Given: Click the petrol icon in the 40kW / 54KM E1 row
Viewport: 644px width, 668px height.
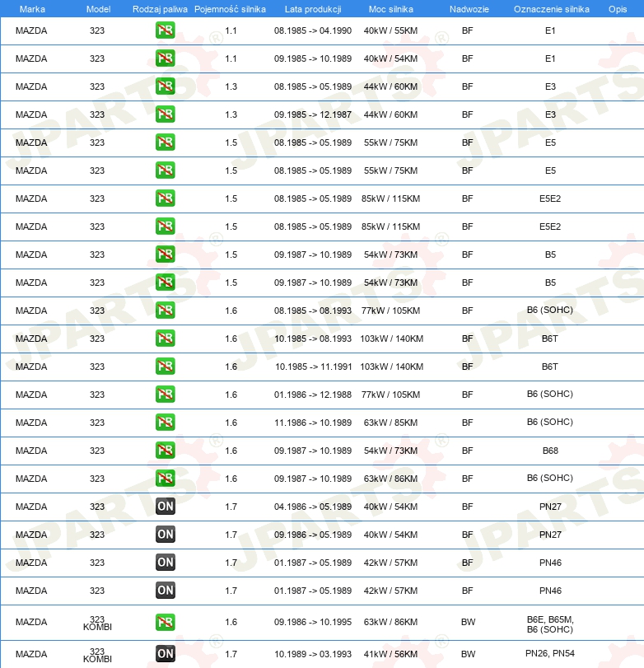Looking at the screenshot, I should (x=166, y=58).
